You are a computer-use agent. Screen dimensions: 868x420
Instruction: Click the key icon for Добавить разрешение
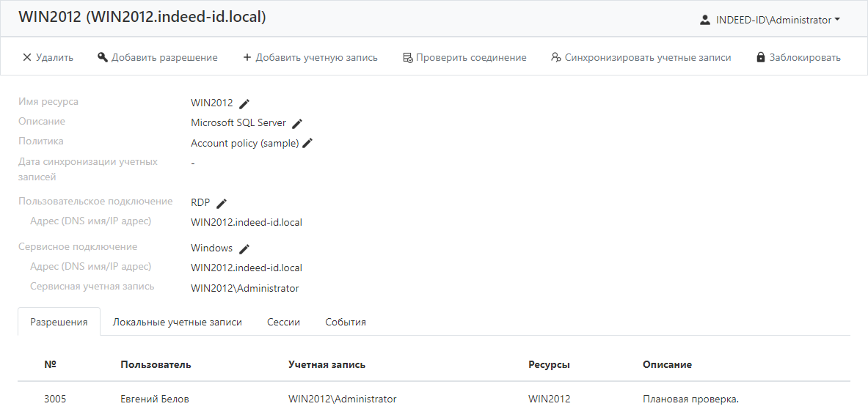pyautogui.click(x=103, y=57)
